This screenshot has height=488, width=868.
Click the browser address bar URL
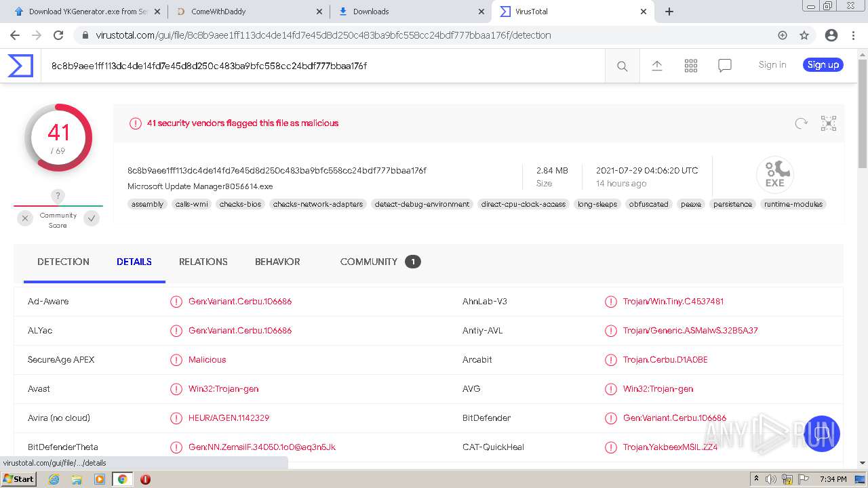pyautogui.click(x=323, y=35)
